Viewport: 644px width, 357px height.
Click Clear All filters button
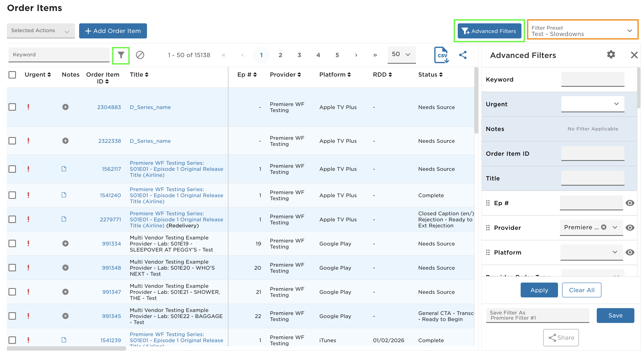coord(582,290)
